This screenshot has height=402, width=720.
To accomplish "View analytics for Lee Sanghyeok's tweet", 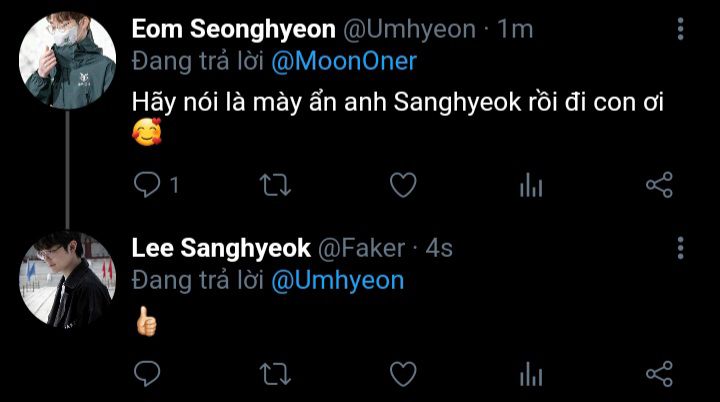I will click(x=531, y=374).
